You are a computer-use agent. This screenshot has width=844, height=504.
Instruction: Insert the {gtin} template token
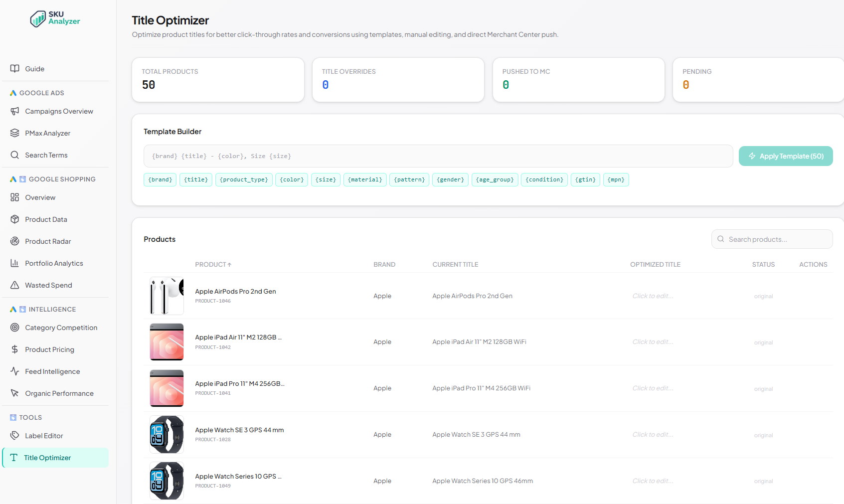(585, 179)
